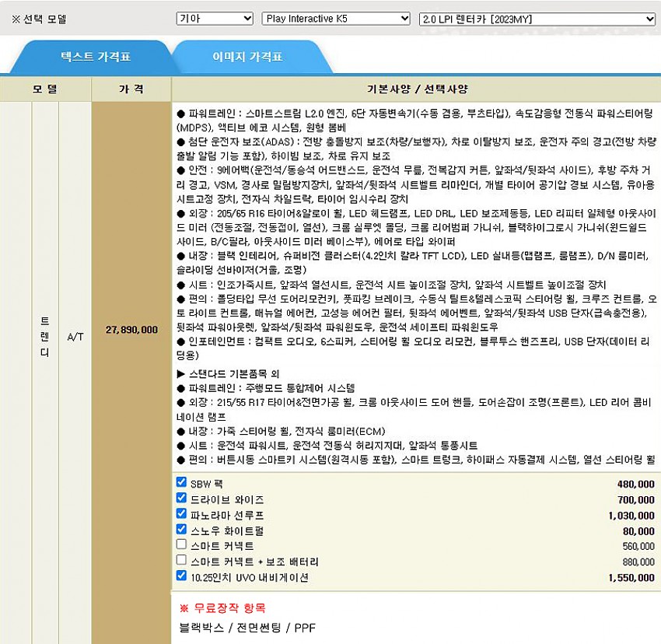Uncheck 10.25인치 UVO 내비게이션 option

coord(181,576)
